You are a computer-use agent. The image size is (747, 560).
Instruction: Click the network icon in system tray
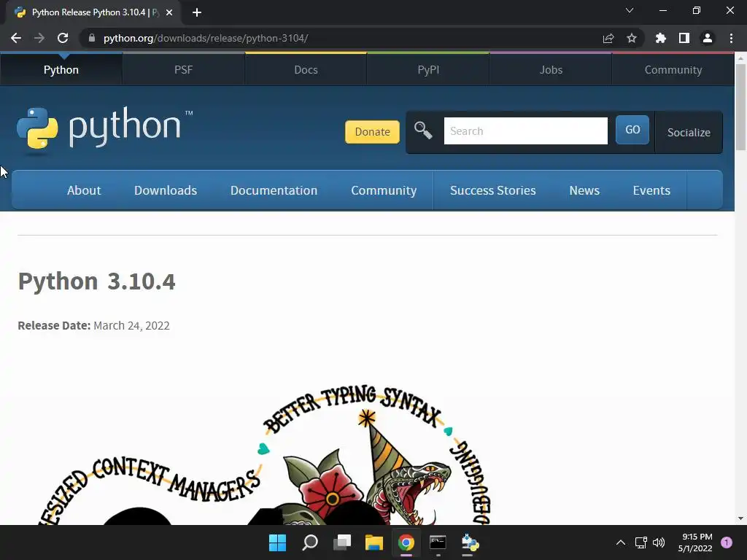pos(640,542)
